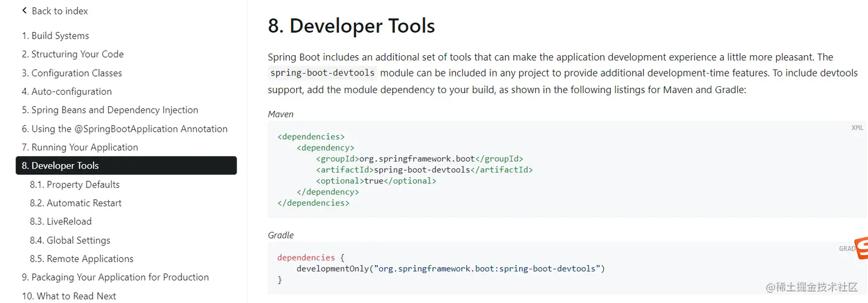Jump to 8.2. Automatic Restart
Image resolution: width=868 pixels, height=303 pixels.
[x=76, y=203]
